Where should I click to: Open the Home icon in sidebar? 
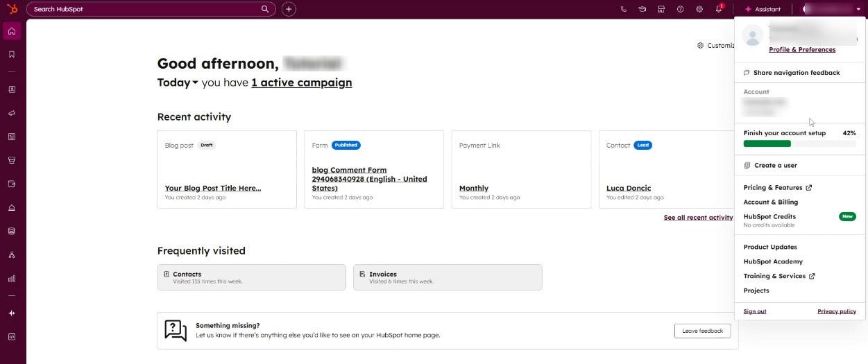[x=12, y=31]
